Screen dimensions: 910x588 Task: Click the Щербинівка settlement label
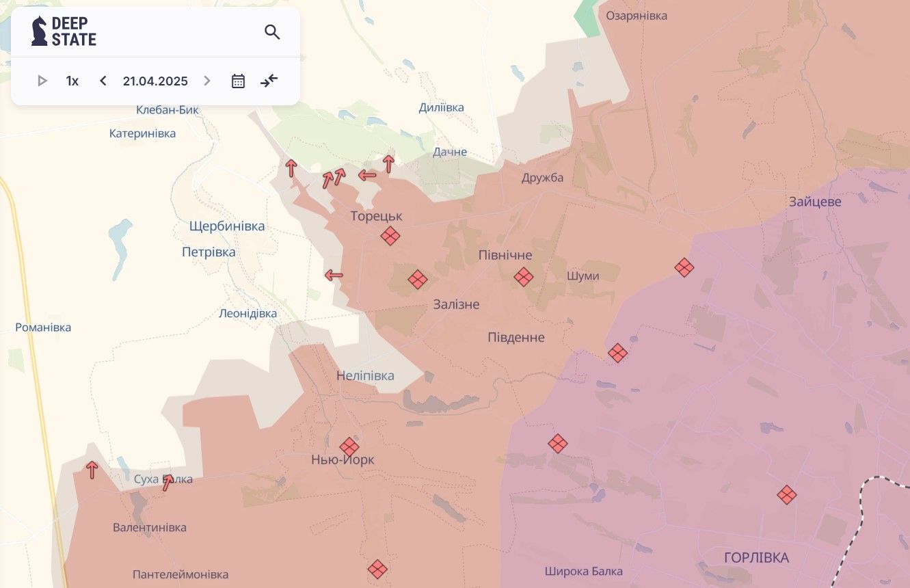click(x=227, y=226)
